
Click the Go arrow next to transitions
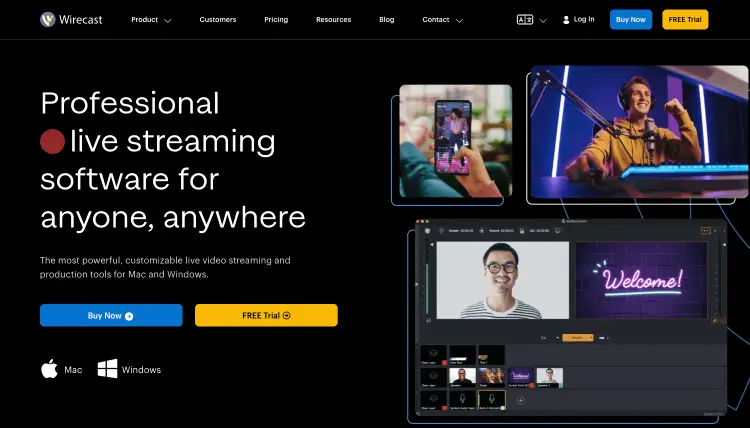(x=604, y=338)
